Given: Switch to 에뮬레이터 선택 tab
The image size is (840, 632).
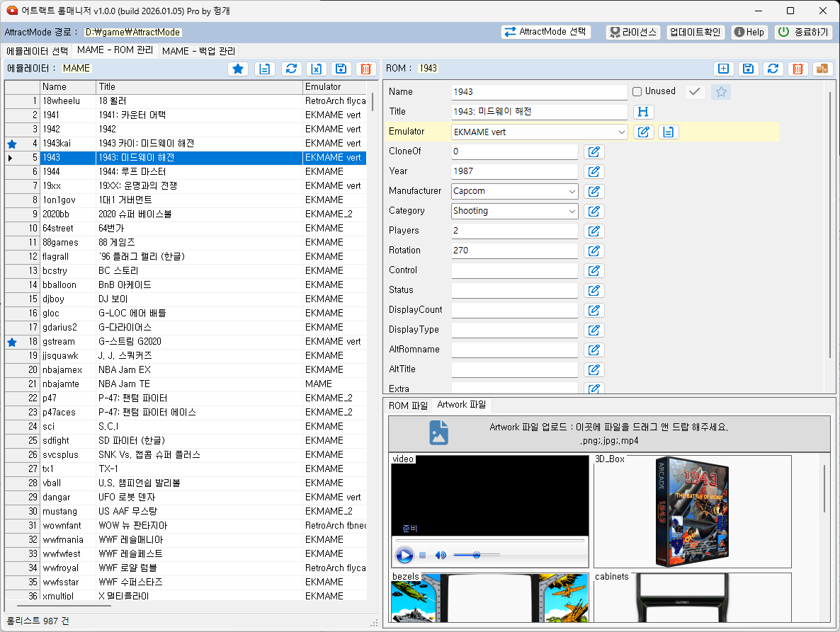Looking at the screenshot, I should point(37,51).
